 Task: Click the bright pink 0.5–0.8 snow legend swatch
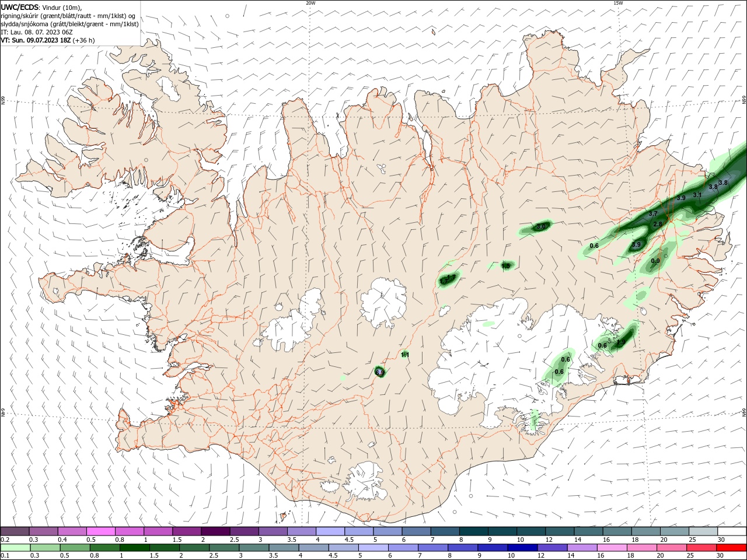[100, 531]
